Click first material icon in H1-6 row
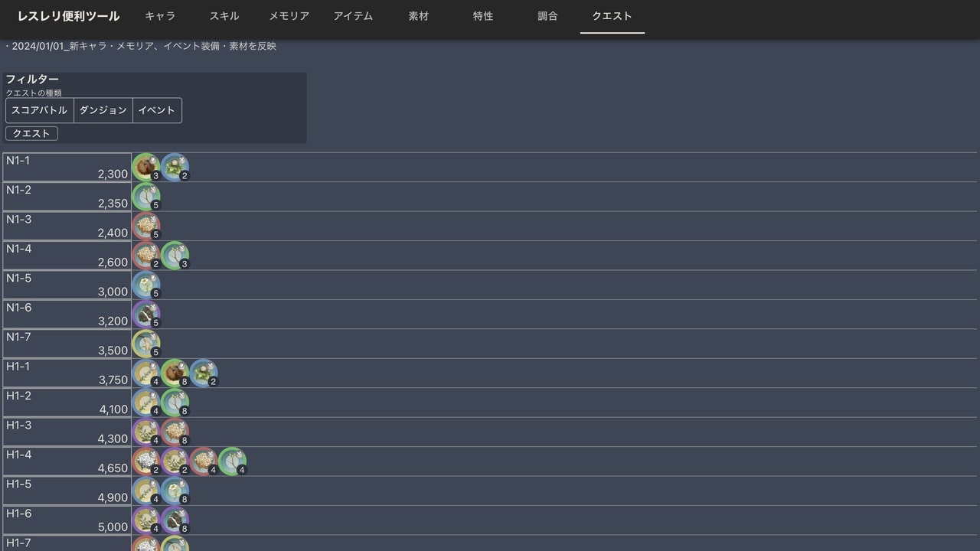This screenshot has height=551, width=980. click(x=145, y=520)
